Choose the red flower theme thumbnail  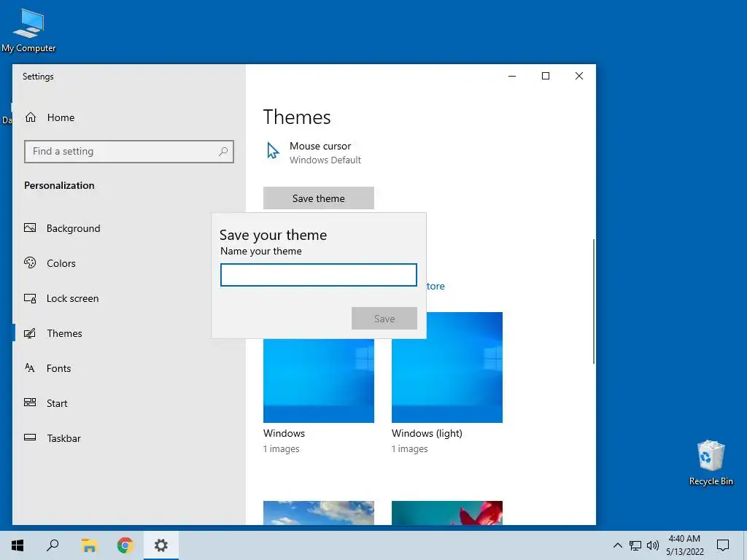coord(447,513)
